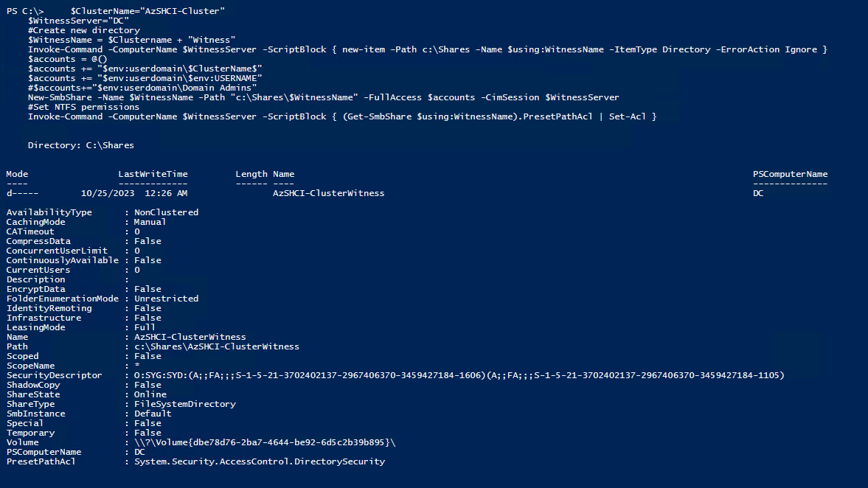Click the Mode column header
Screen dimensions: 868x488
tap(17, 174)
